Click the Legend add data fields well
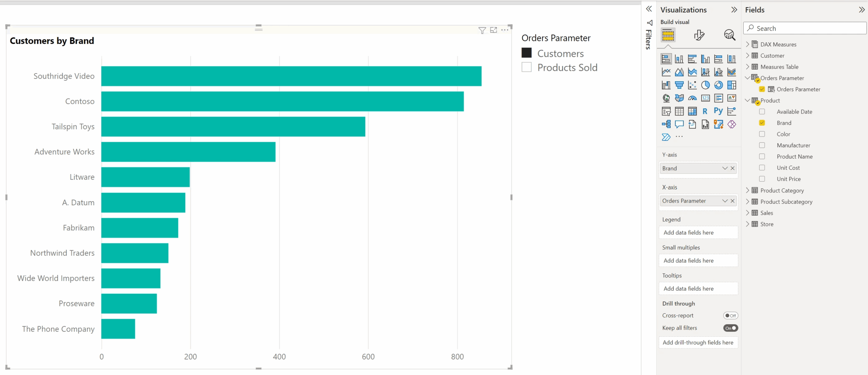 click(698, 232)
